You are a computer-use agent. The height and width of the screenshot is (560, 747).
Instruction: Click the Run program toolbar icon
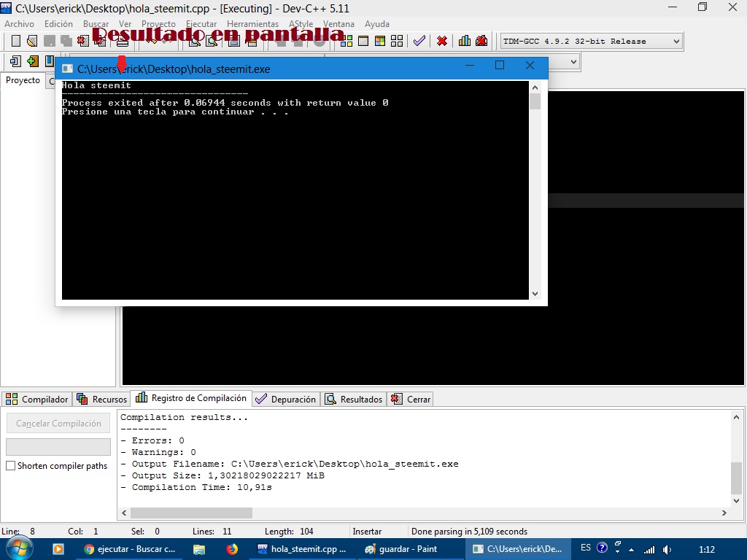363,41
